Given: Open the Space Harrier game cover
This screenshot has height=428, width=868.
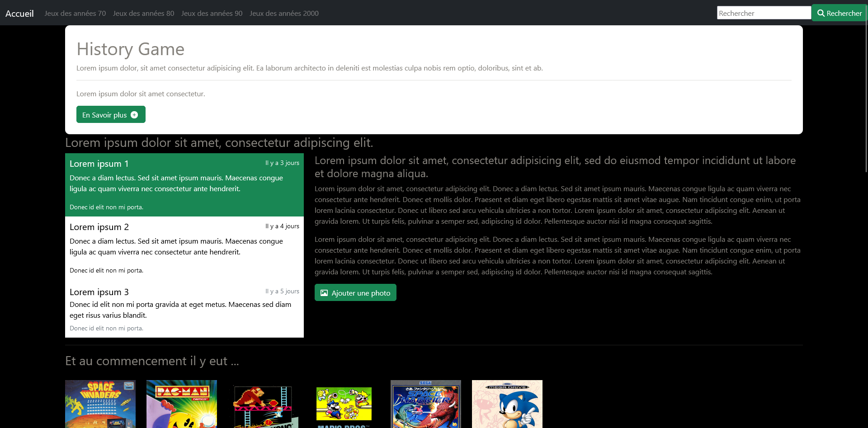Looking at the screenshot, I should click(426, 404).
